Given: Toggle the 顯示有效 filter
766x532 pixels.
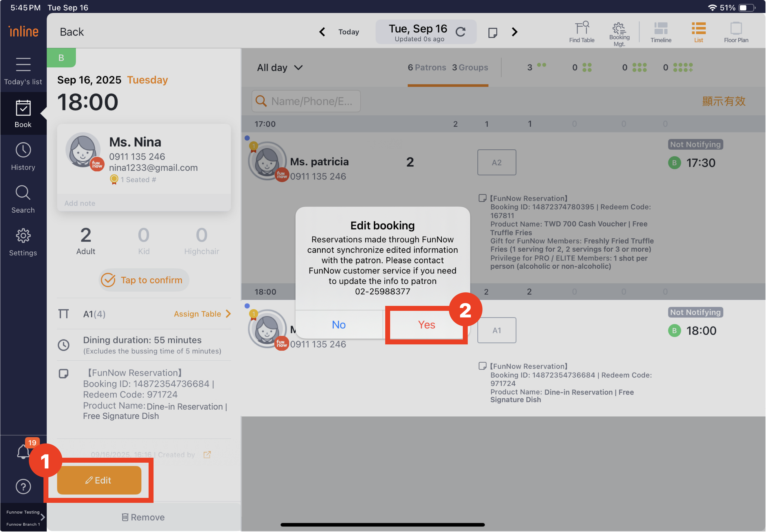Looking at the screenshot, I should tap(723, 101).
